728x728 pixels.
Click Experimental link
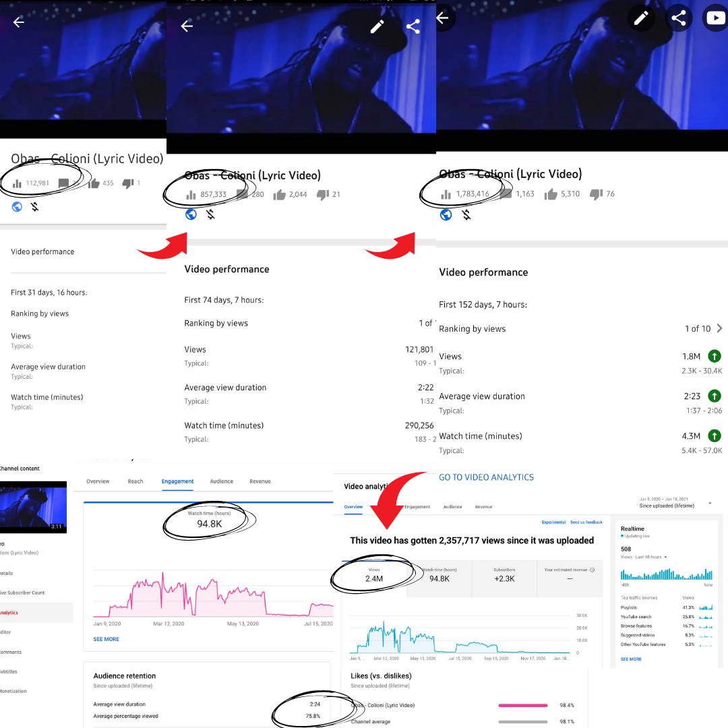[x=553, y=522]
